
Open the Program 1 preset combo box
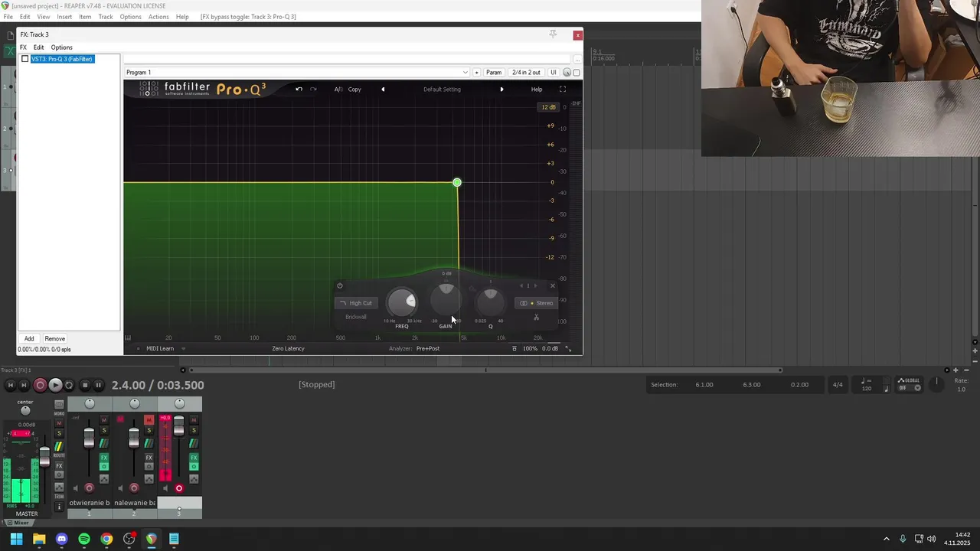pyautogui.click(x=296, y=73)
